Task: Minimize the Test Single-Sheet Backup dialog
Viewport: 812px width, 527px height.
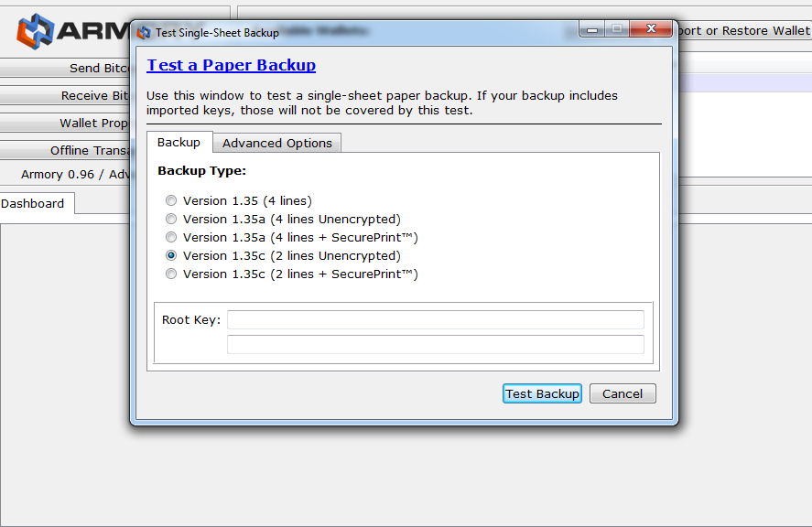Action: (592, 29)
